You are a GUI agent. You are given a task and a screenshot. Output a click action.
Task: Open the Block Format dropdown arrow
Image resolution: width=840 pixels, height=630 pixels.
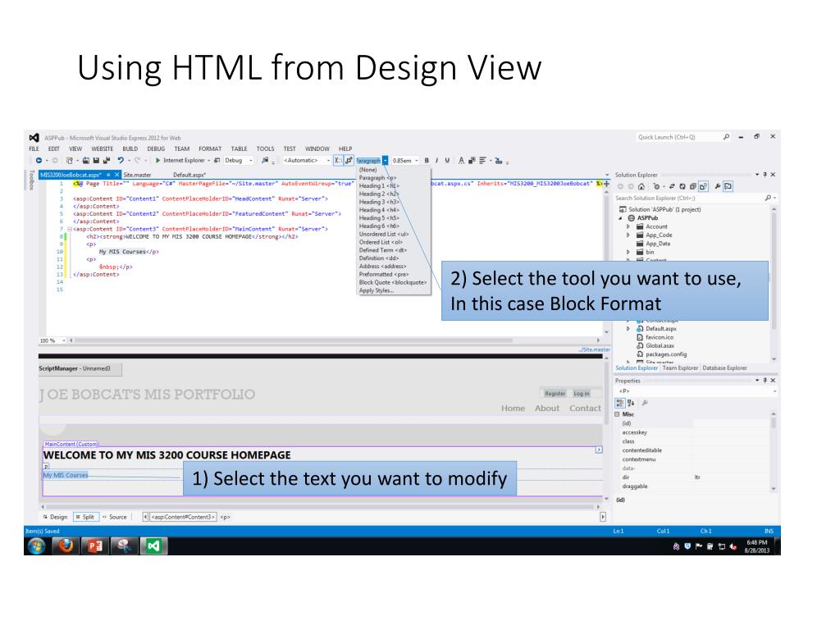coord(386,160)
